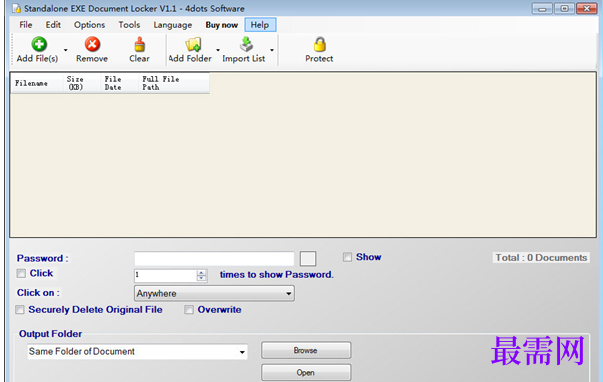Image resolution: width=603 pixels, height=382 pixels.
Task: Click the Buy now menu item
Action: coord(222,25)
